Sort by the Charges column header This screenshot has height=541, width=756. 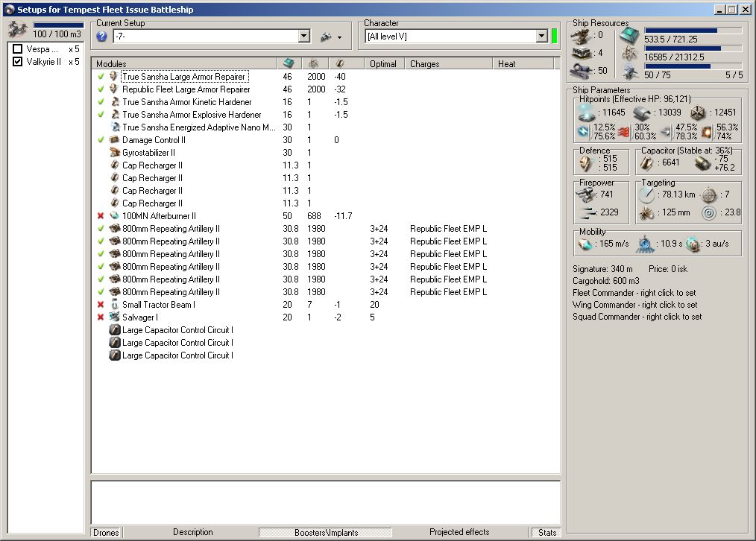448,63
